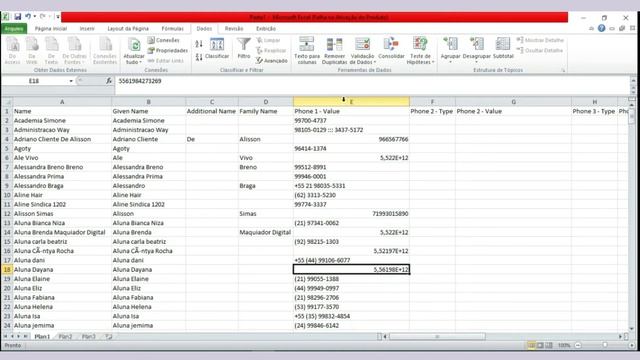Image resolution: width=640 pixels, height=360 pixels.
Task: Open Conexões in the ribbon
Action: pyautogui.click(x=164, y=40)
